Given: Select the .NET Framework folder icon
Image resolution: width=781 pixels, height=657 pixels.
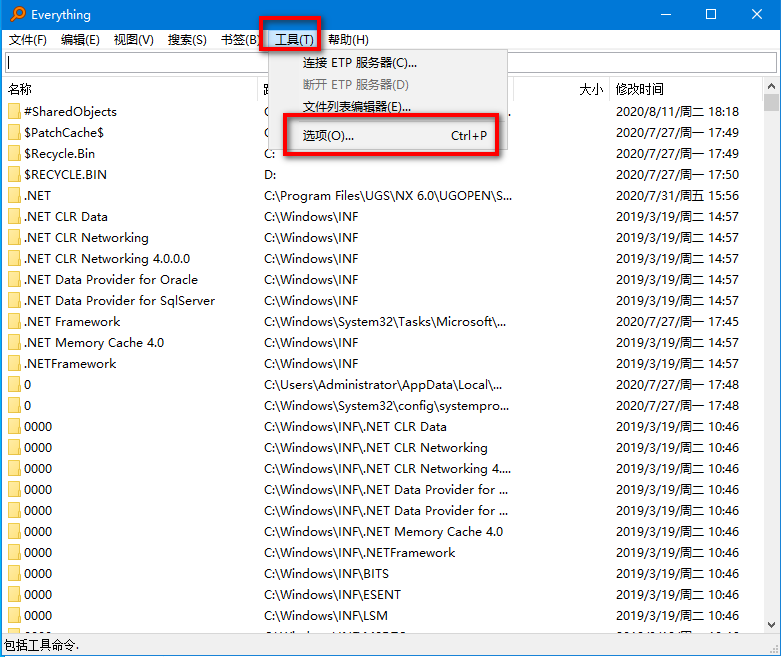Looking at the screenshot, I should (x=14, y=322).
